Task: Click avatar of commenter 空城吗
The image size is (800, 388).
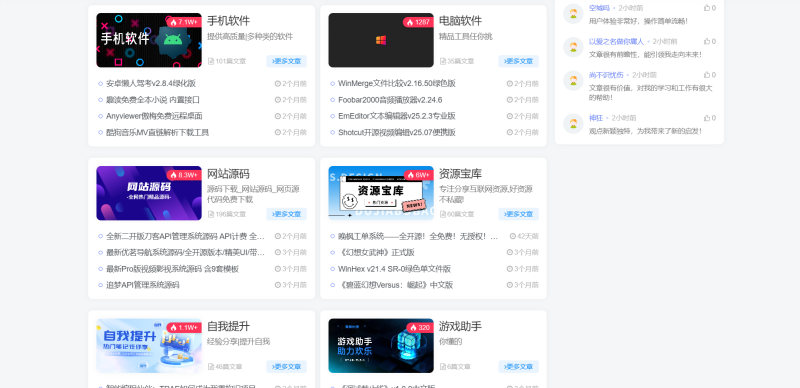Action: [x=573, y=14]
